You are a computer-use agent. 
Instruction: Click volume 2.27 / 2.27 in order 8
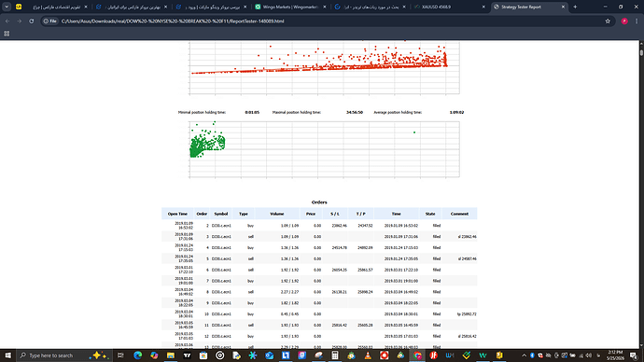[289, 292]
